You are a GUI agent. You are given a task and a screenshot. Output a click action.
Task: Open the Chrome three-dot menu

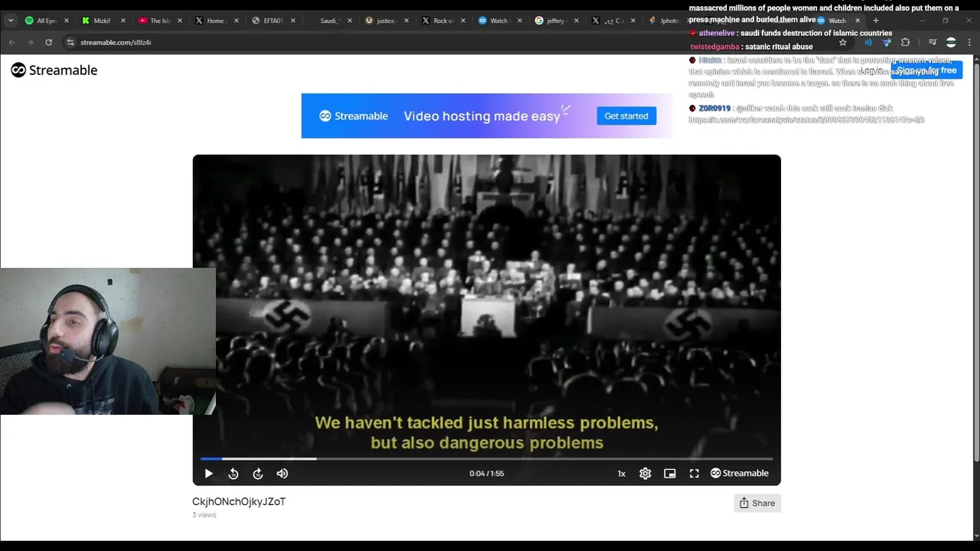coord(969,42)
